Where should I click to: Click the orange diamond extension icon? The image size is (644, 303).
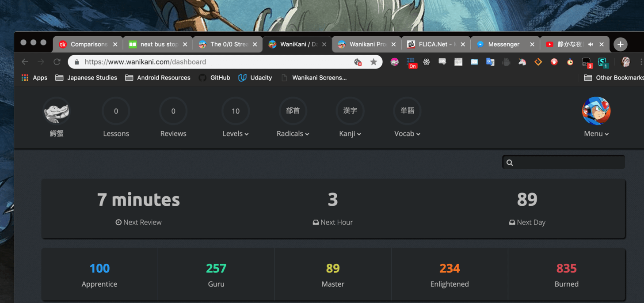point(538,62)
